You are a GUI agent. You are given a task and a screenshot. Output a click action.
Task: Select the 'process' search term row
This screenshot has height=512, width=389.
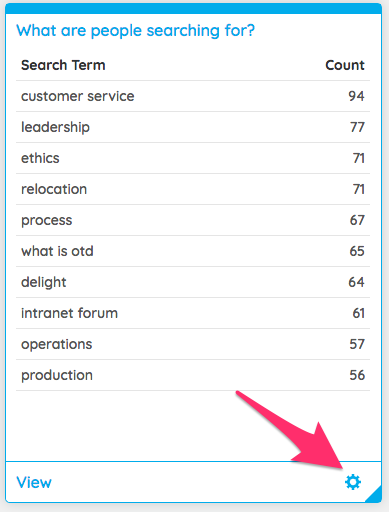[193, 220]
